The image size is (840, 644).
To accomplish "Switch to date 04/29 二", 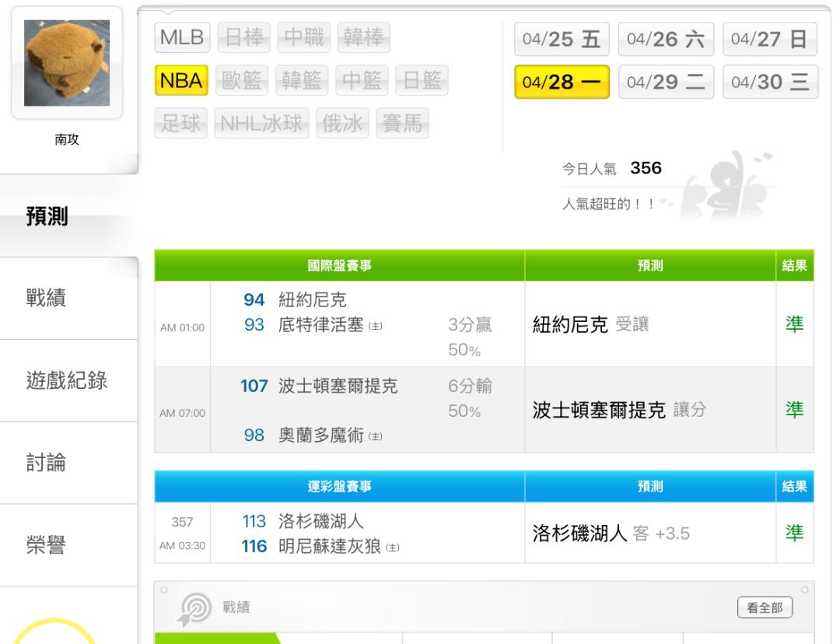I will tap(666, 82).
